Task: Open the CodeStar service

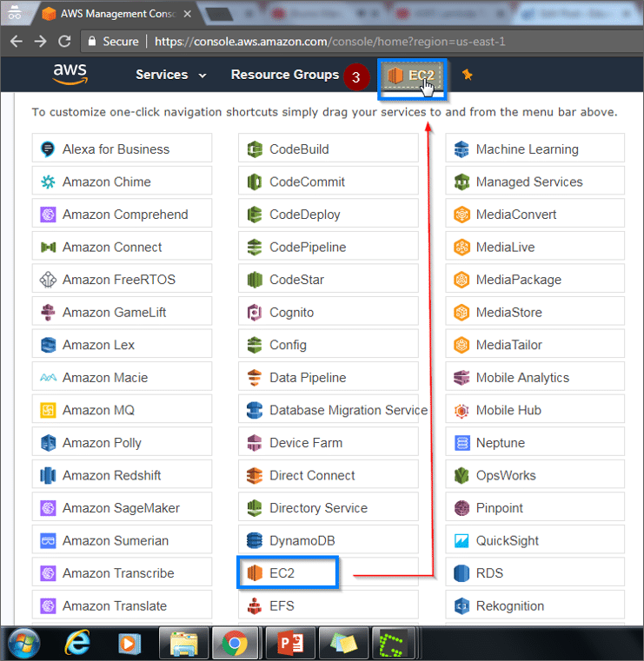Action: (x=329, y=280)
